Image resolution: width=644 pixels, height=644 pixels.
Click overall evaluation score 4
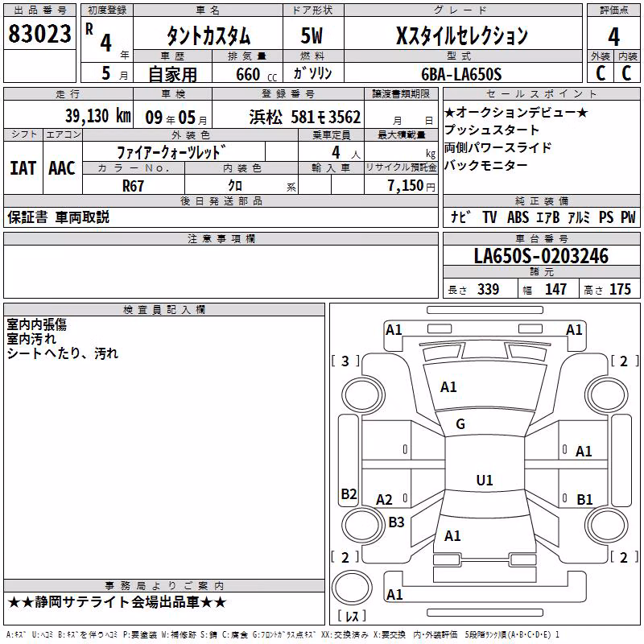pos(613,36)
